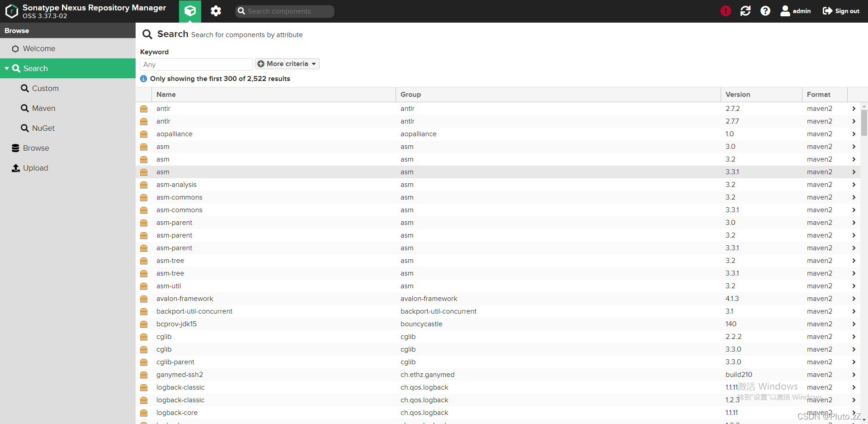Open the Custom search item

[x=68, y=88]
